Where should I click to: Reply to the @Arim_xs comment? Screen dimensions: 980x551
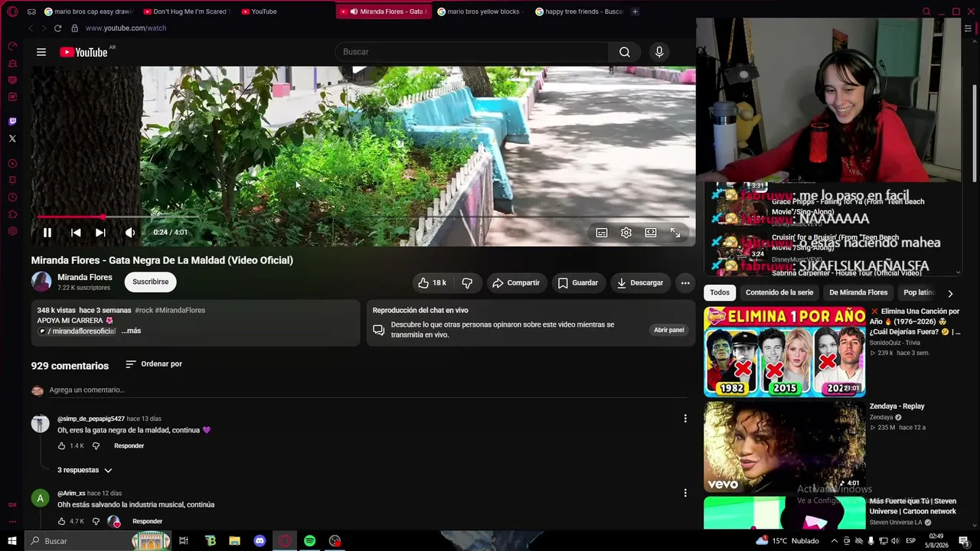[x=147, y=521]
